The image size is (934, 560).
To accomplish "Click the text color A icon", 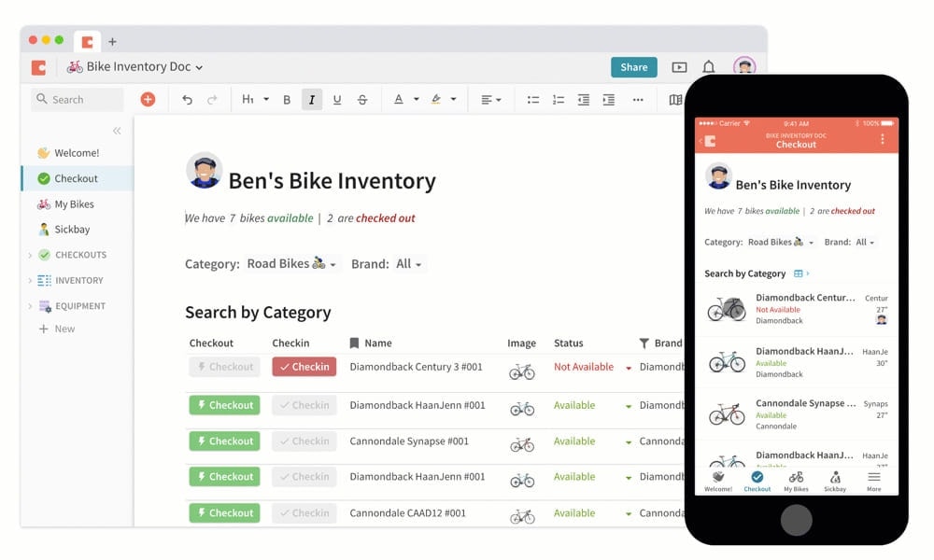I will click(399, 99).
